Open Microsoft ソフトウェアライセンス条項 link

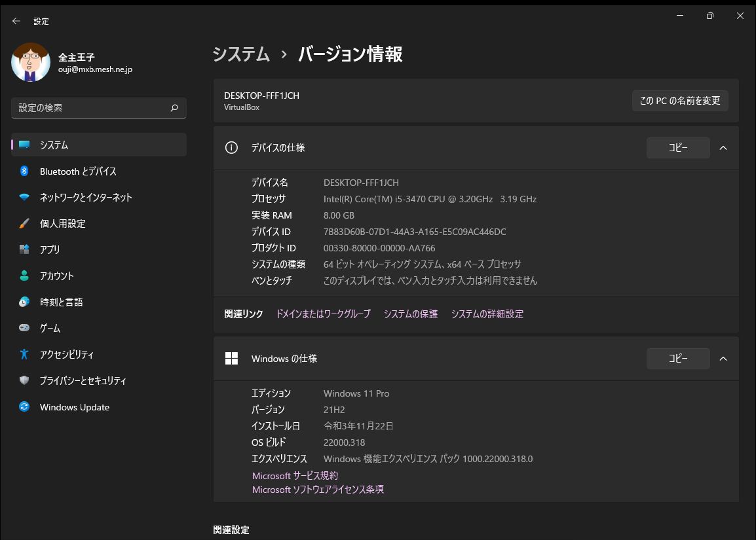(x=318, y=490)
